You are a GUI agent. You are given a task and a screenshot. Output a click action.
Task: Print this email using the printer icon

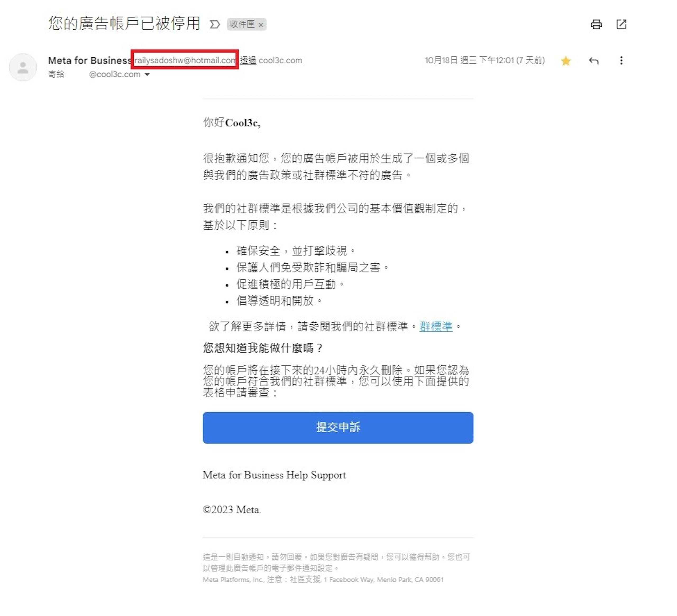pos(596,24)
